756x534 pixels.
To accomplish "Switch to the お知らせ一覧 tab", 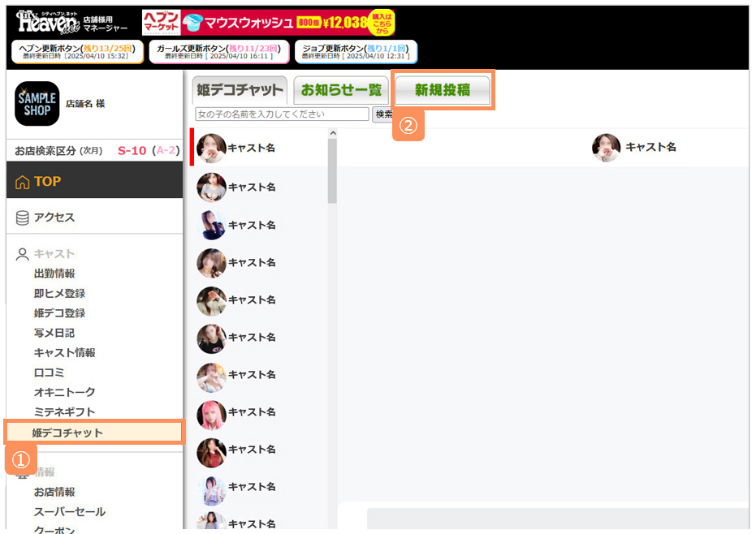I will click(x=341, y=91).
